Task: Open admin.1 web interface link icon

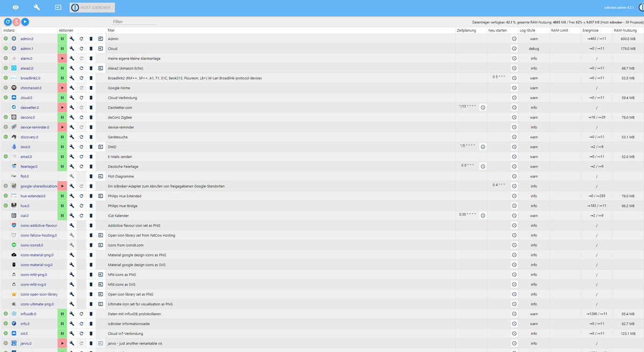Action: click(x=101, y=49)
